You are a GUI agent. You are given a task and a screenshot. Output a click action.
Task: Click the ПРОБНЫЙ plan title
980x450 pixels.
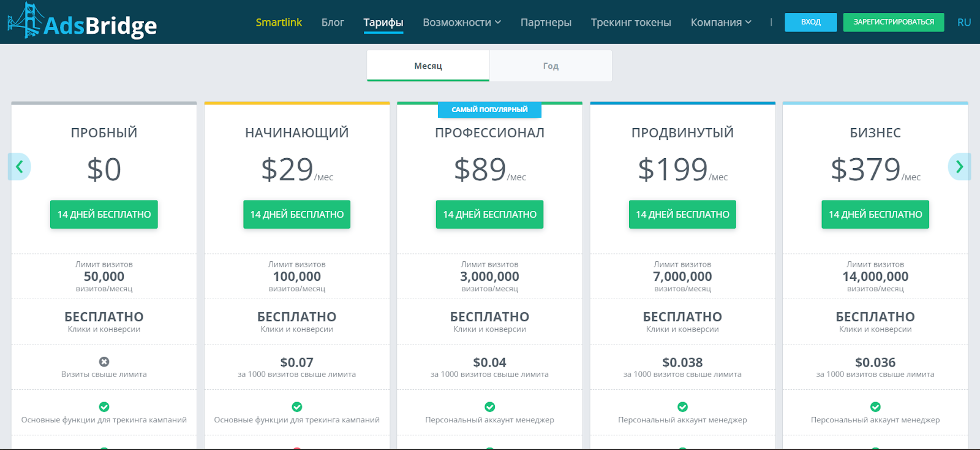click(104, 132)
